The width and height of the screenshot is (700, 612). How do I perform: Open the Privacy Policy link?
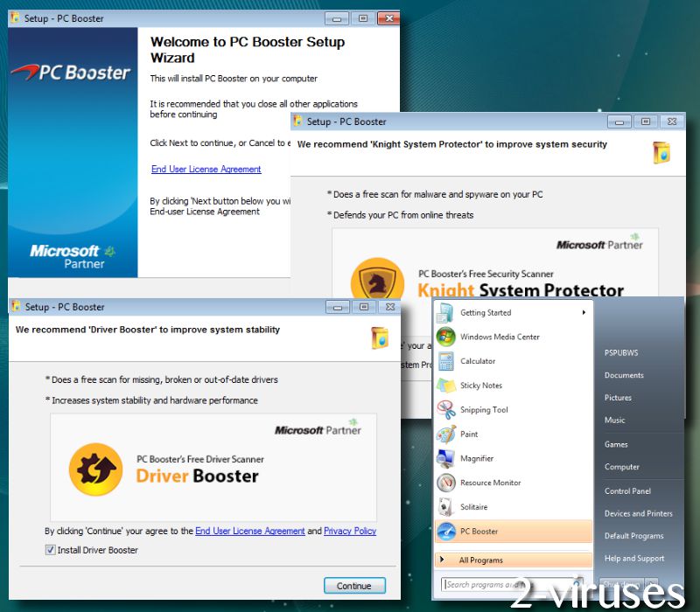350,531
